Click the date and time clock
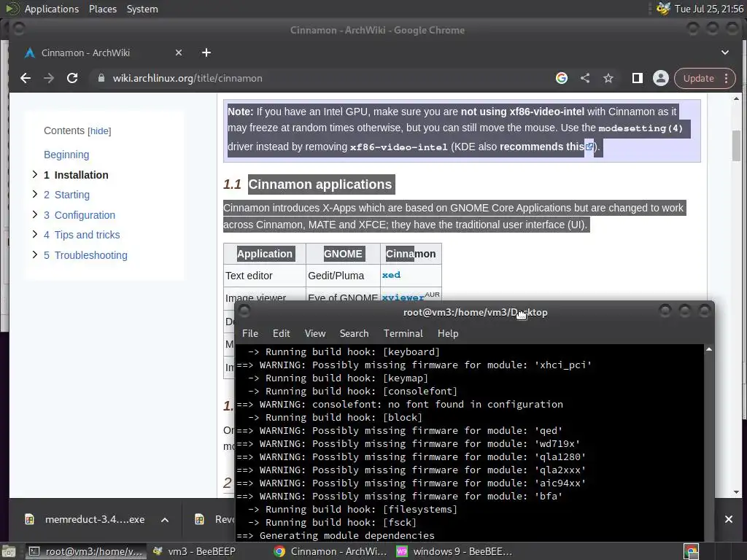The width and height of the screenshot is (747, 560). (x=709, y=9)
